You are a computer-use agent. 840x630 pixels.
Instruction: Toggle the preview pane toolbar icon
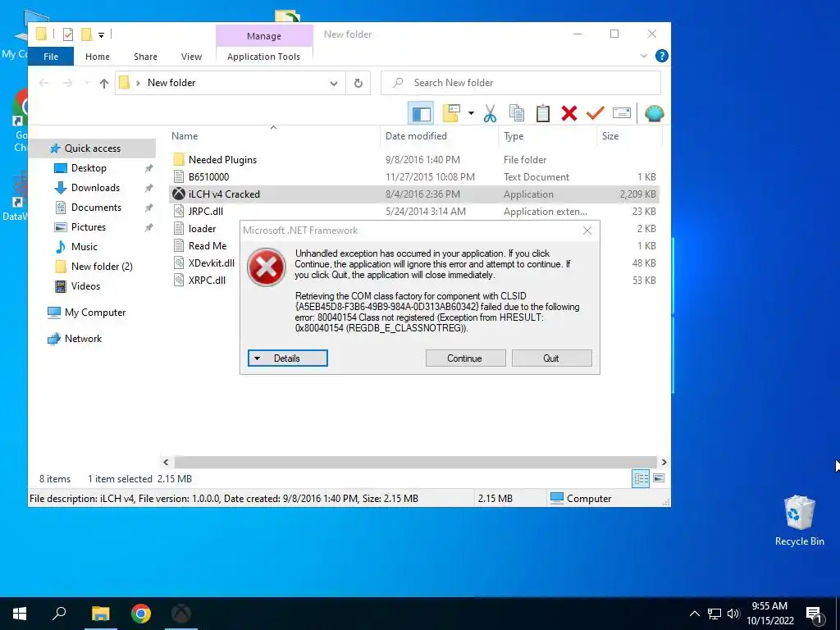pos(421,113)
